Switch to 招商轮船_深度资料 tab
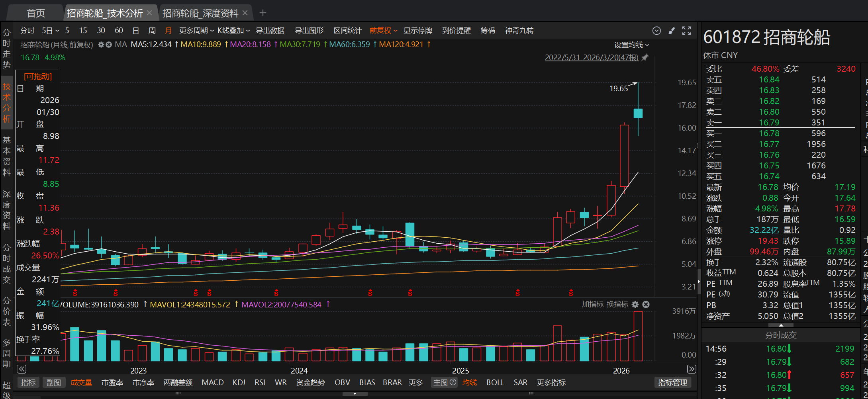Viewport: 868px width, 399px height. pyautogui.click(x=200, y=13)
